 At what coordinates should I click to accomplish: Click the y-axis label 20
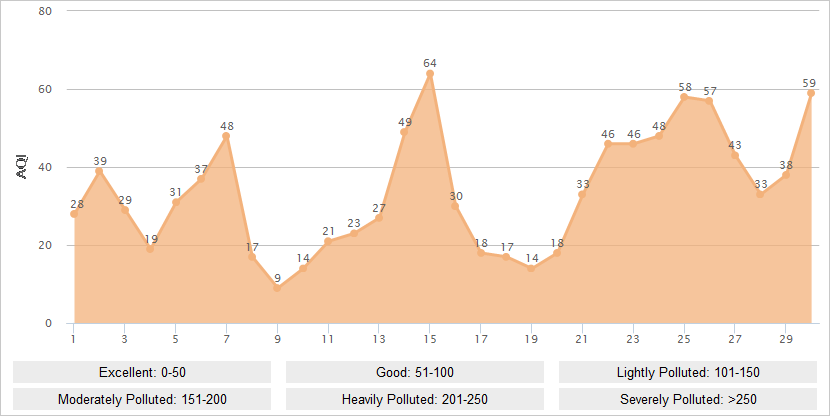tap(45, 245)
